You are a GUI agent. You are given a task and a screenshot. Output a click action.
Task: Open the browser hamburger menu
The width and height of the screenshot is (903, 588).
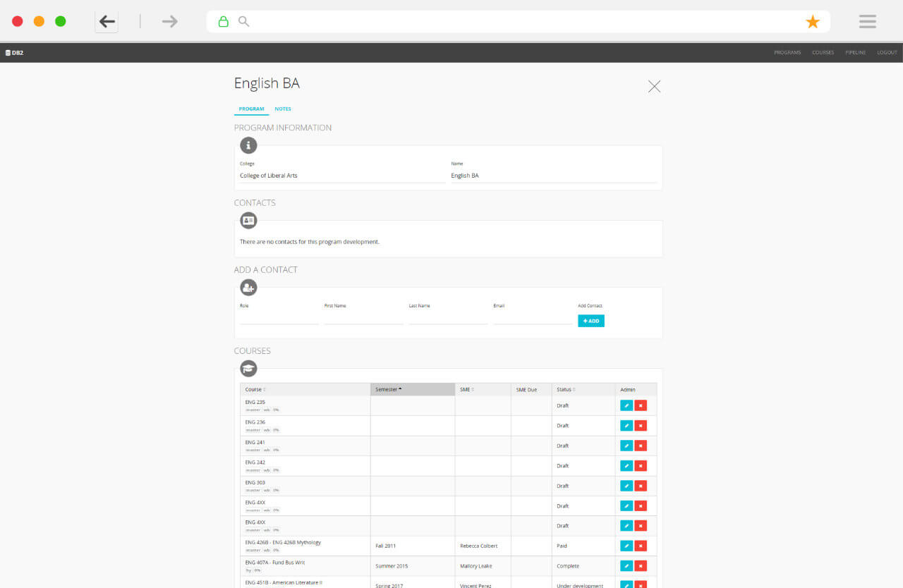tap(867, 22)
